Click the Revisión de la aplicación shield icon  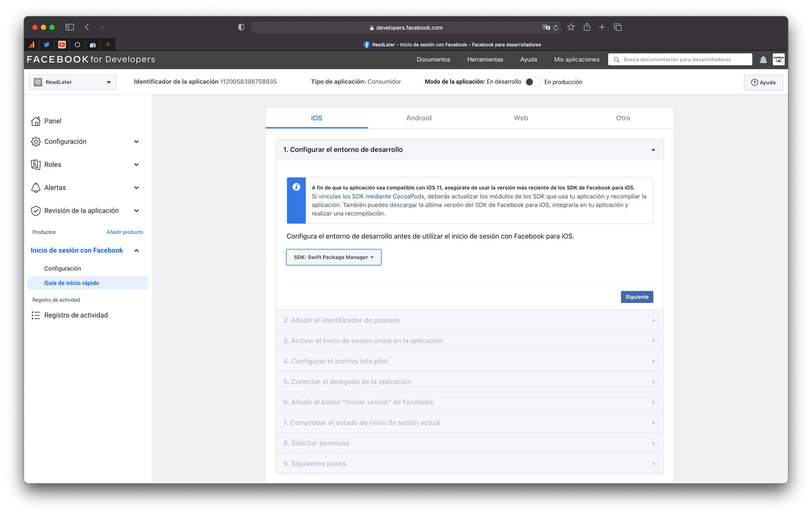coord(36,210)
